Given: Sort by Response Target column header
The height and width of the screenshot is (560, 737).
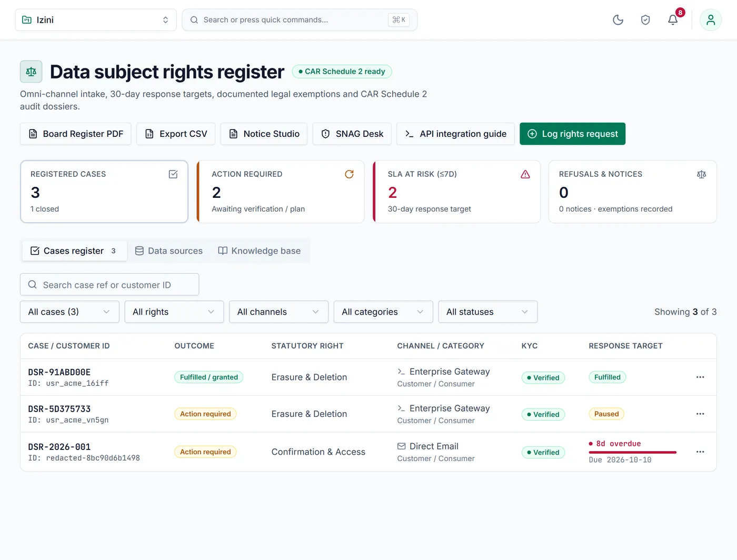Looking at the screenshot, I should pos(625,346).
